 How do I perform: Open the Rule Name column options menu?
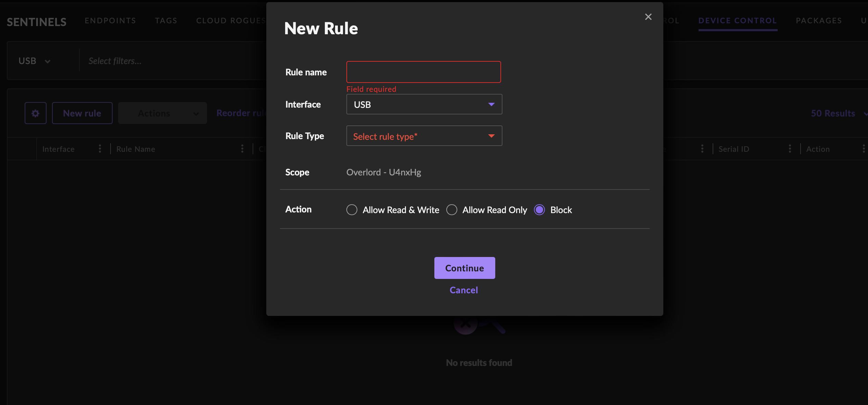[x=243, y=149]
